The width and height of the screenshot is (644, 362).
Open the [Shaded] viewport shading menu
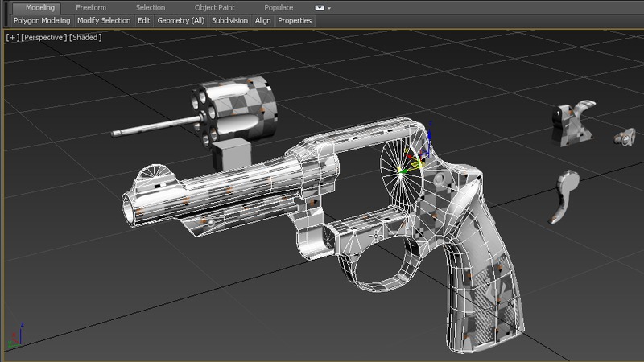point(85,37)
